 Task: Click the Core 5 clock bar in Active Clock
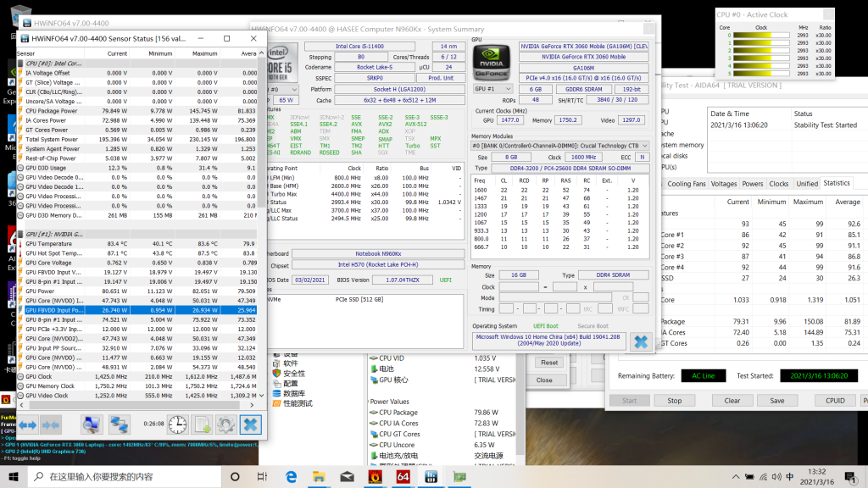point(761,74)
